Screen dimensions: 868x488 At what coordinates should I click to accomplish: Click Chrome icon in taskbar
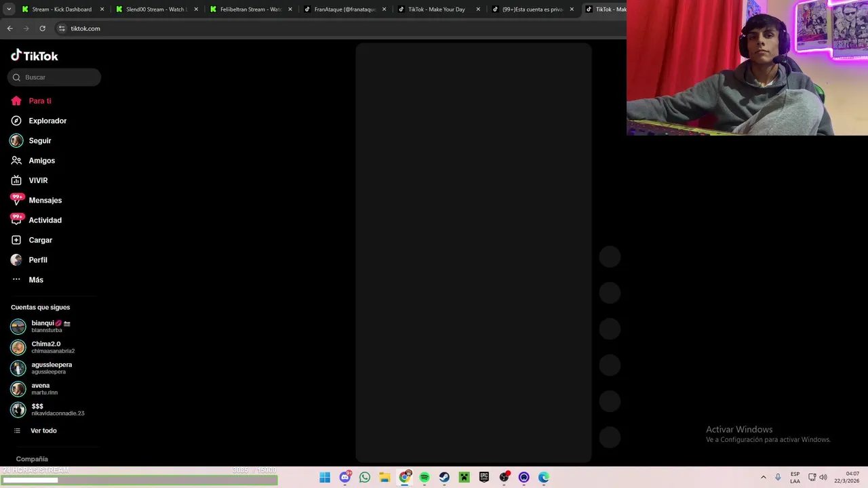(x=405, y=477)
